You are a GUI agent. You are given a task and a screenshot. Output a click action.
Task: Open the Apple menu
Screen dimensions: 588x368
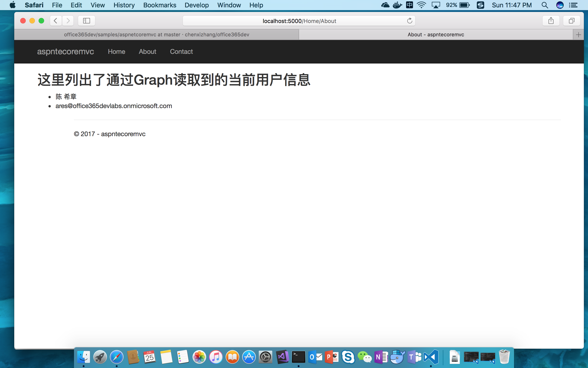point(13,5)
